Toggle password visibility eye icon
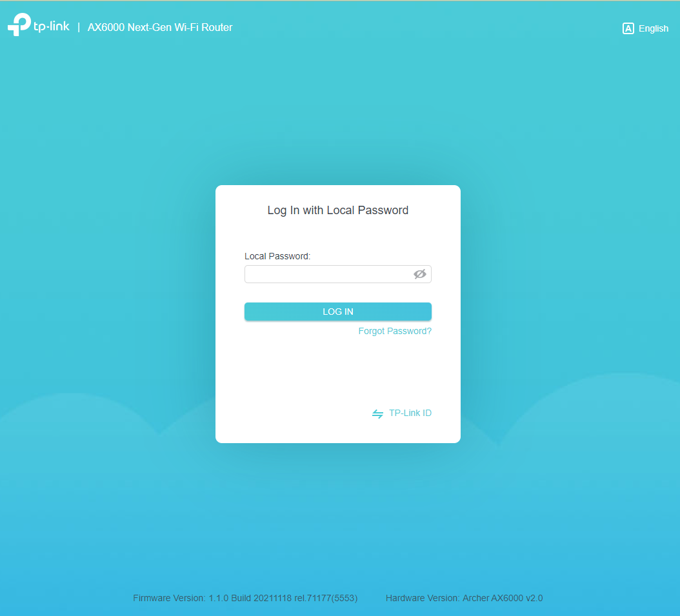 [420, 274]
